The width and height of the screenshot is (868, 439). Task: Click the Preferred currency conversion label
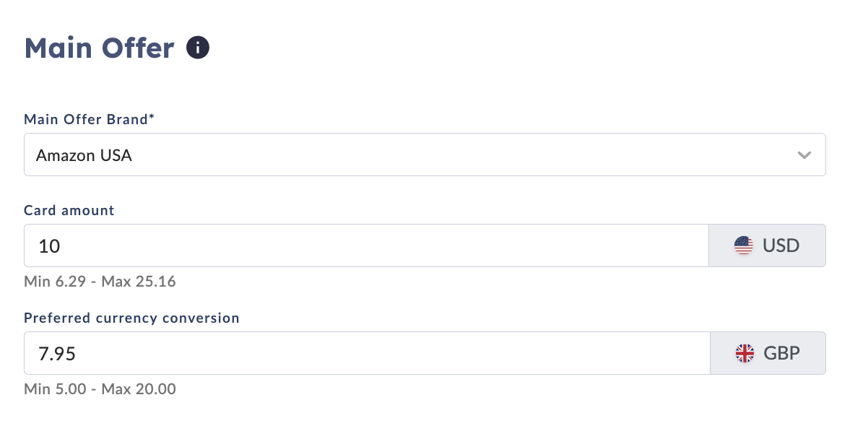[131, 318]
